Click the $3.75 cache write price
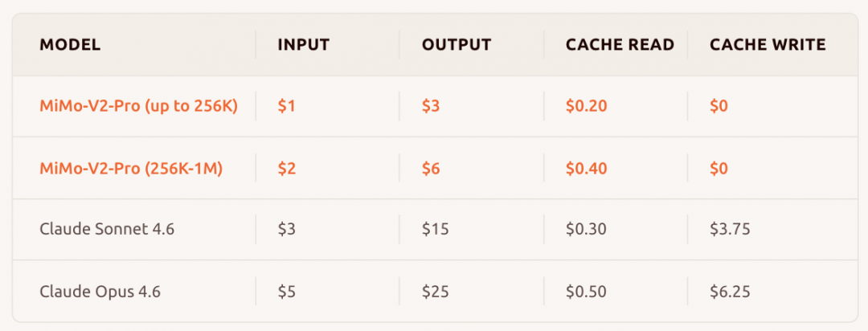 (x=730, y=230)
